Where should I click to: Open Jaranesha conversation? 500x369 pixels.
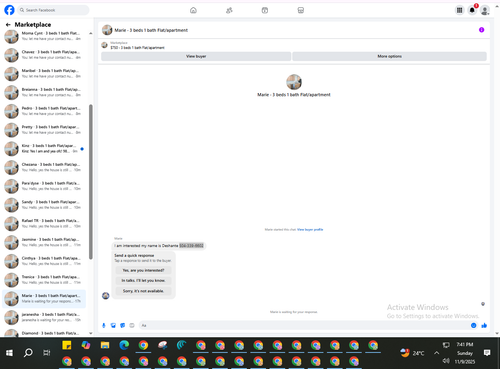pos(44,317)
